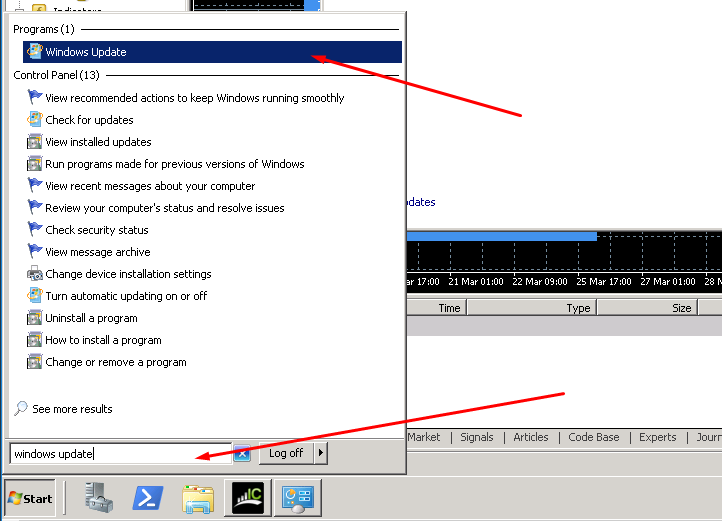Click the Programs (1) group header
722x521 pixels.
pos(44,29)
